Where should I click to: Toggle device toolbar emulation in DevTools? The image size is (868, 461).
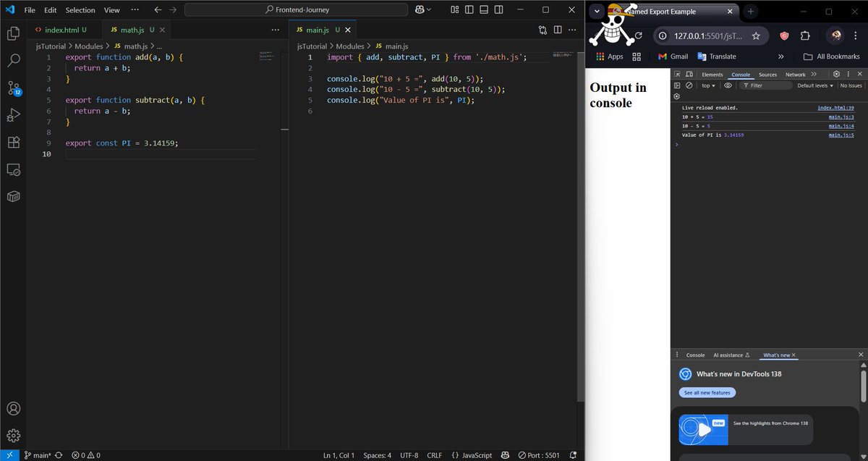[x=689, y=75]
